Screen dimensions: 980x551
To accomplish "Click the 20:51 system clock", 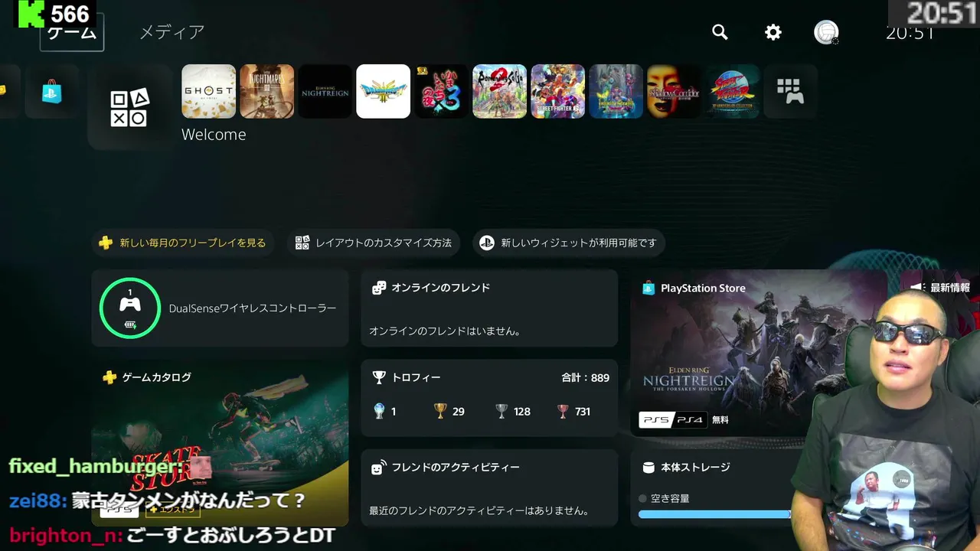I will (x=910, y=32).
